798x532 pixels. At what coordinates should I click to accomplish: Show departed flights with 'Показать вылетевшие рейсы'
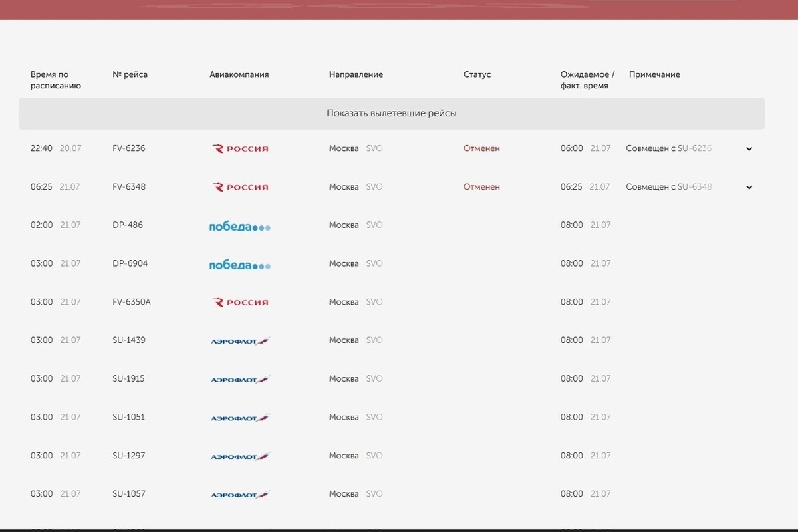click(392, 114)
